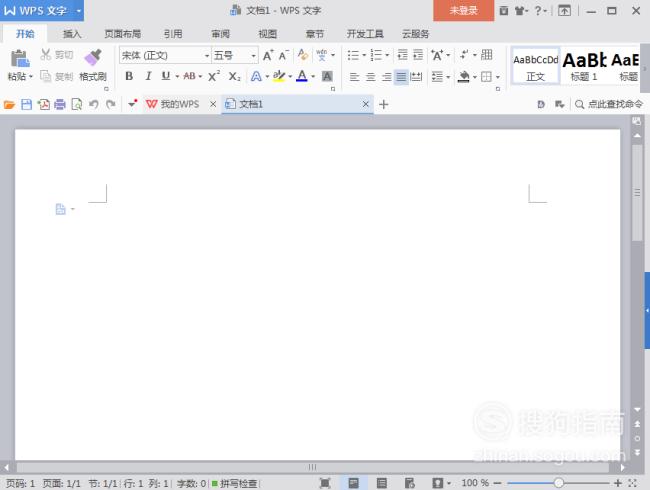Align text left
This screenshot has height=490, width=650.
tap(354, 77)
